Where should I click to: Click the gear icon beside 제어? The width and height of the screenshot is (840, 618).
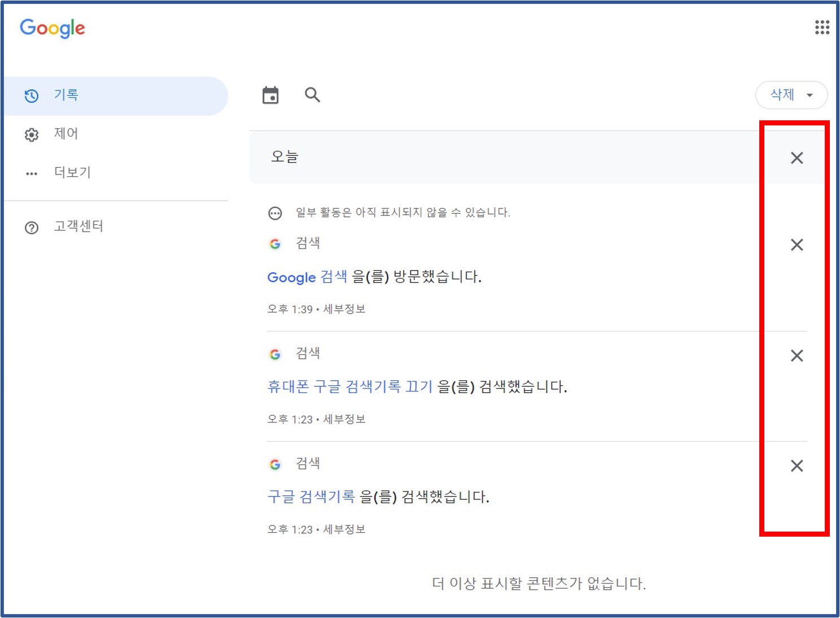tap(32, 134)
